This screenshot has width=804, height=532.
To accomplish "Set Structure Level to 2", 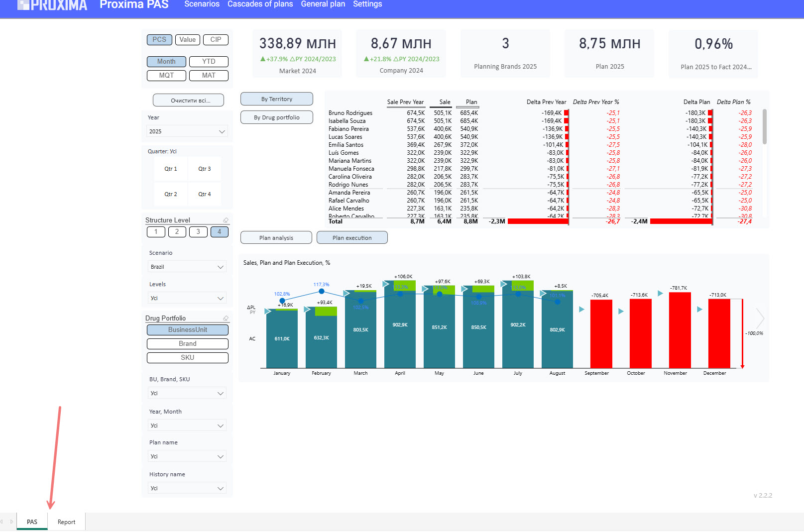I will coord(177,232).
